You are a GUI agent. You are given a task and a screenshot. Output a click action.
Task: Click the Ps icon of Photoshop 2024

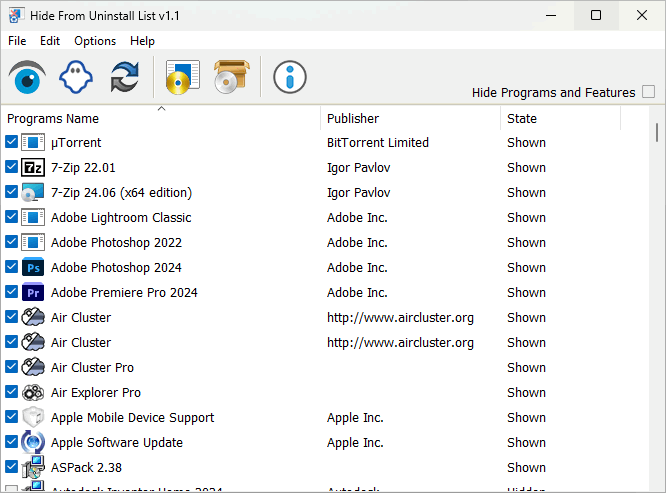pyautogui.click(x=33, y=268)
